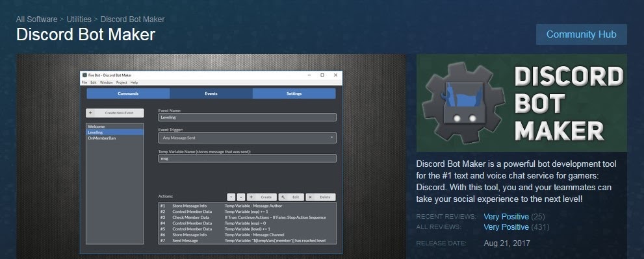
Task: Click the Delete action button
Action: pos(320,197)
